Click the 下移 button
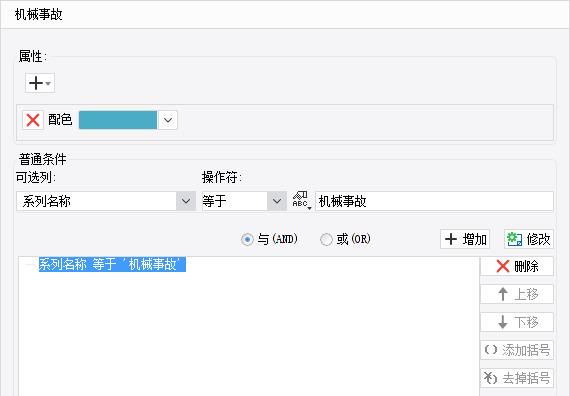This screenshot has width=570, height=396. [517, 322]
